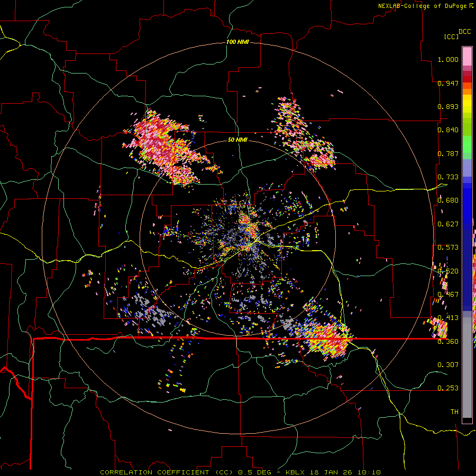This screenshot has width=476, height=476.
Task: Click the TH label at the scale bottom
Action: pyautogui.click(x=454, y=411)
